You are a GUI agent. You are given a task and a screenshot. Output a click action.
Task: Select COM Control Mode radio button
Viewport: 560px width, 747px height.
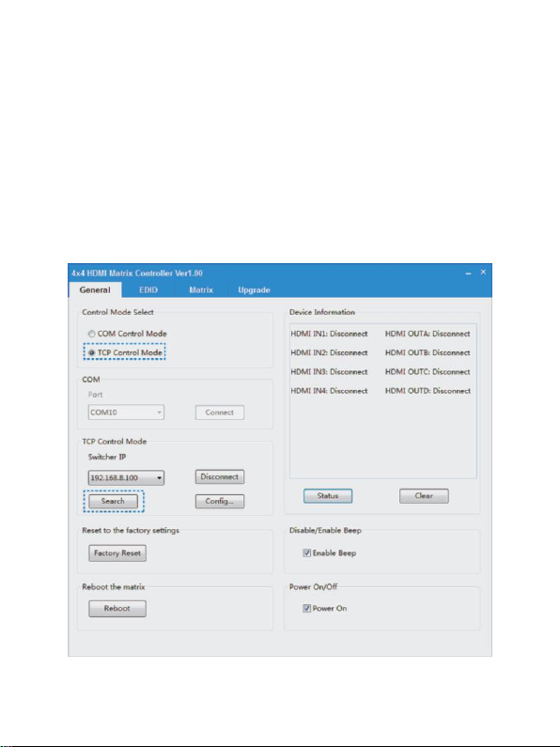[91, 334]
